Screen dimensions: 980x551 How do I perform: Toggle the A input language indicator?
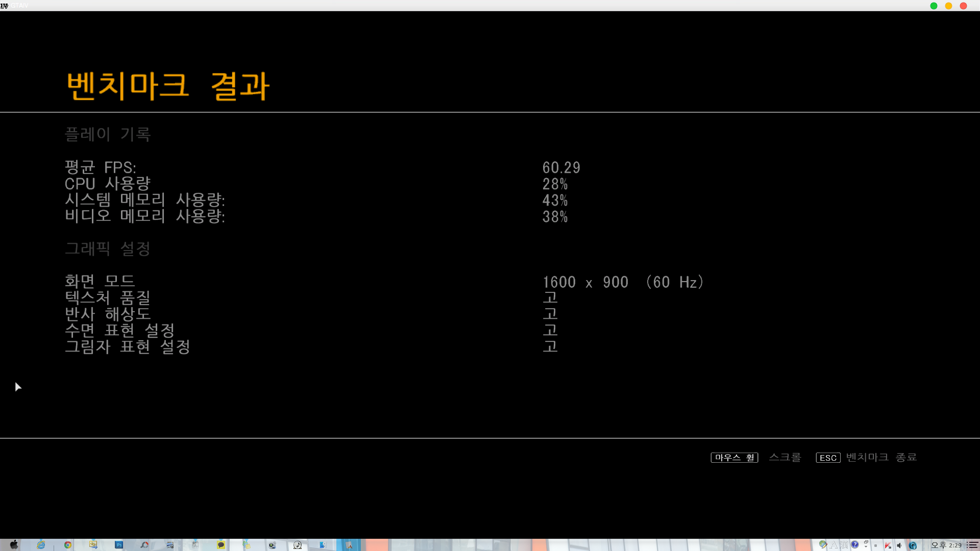click(x=834, y=545)
